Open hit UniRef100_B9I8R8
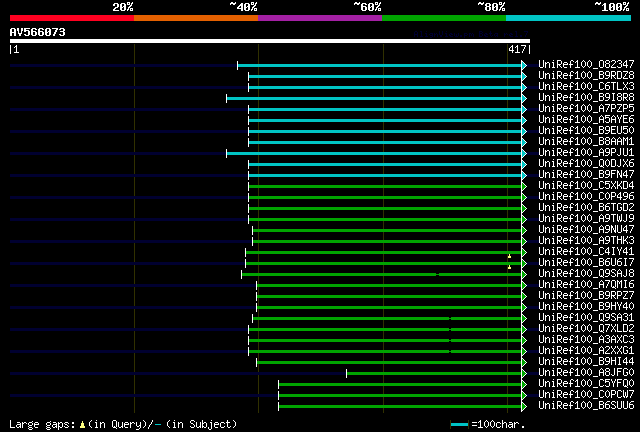Screen dimensions: 640x432 (586, 97)
